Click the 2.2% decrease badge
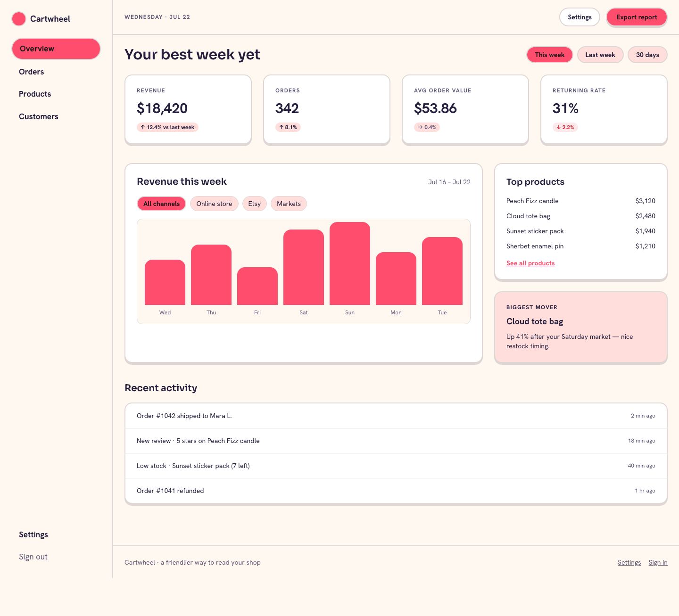 tap(565, 127)
